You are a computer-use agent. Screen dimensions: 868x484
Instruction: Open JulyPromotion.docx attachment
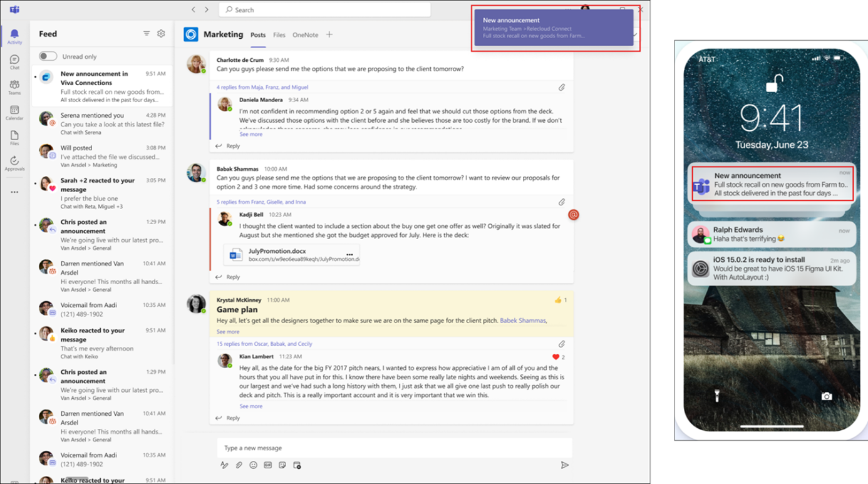coord(292,254)
